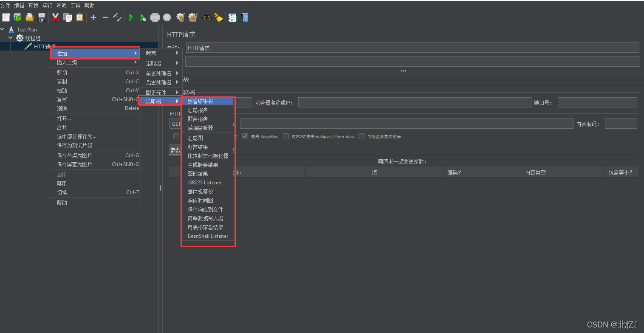Select 聚合报告 listener
Image resolution: width=644 pixels, height=333 pixels.
(208, 119)
